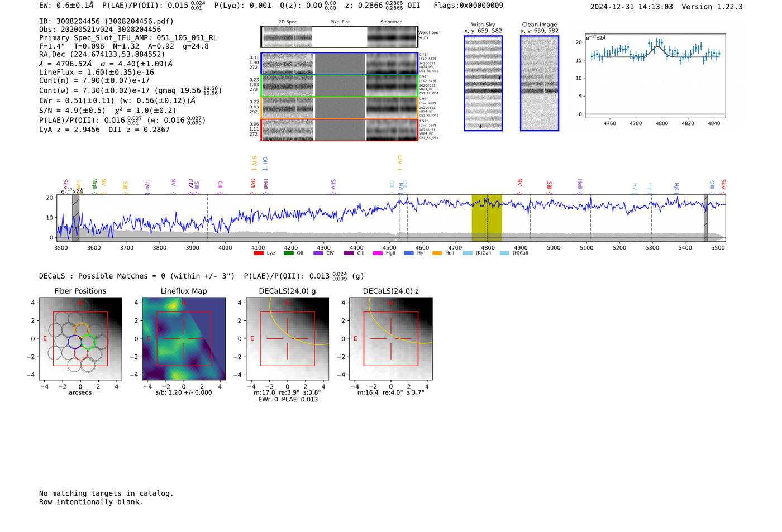Select the blue-bordered fiber 2D spectrum row
Viewport: 782px width, 532px height.
coord(340,64)
